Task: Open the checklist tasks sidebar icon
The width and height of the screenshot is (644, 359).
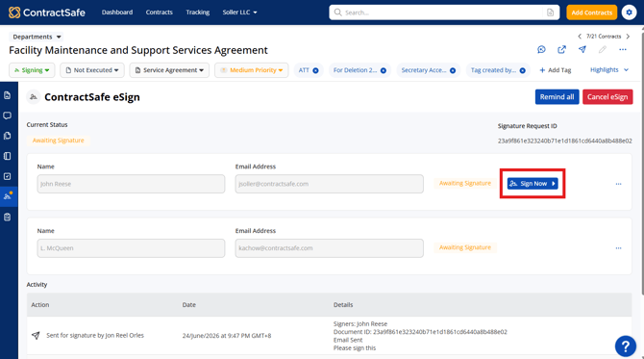Action: (8, 176)
